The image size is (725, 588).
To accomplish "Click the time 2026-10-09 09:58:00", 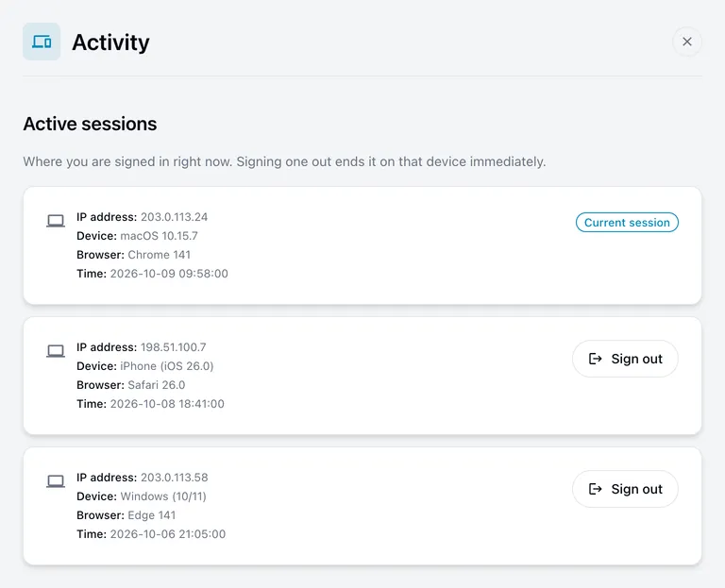I will pos(169,274).
